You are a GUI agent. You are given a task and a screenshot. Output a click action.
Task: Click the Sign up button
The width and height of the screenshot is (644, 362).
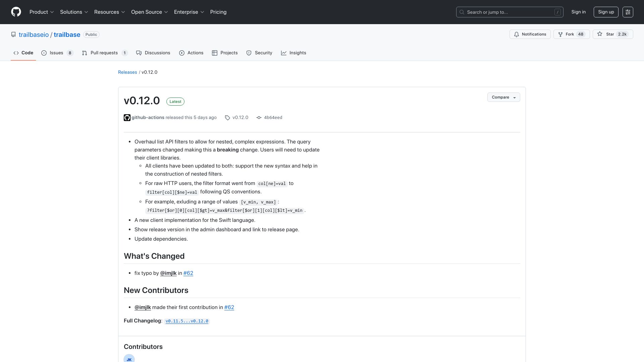click(606, 12)
